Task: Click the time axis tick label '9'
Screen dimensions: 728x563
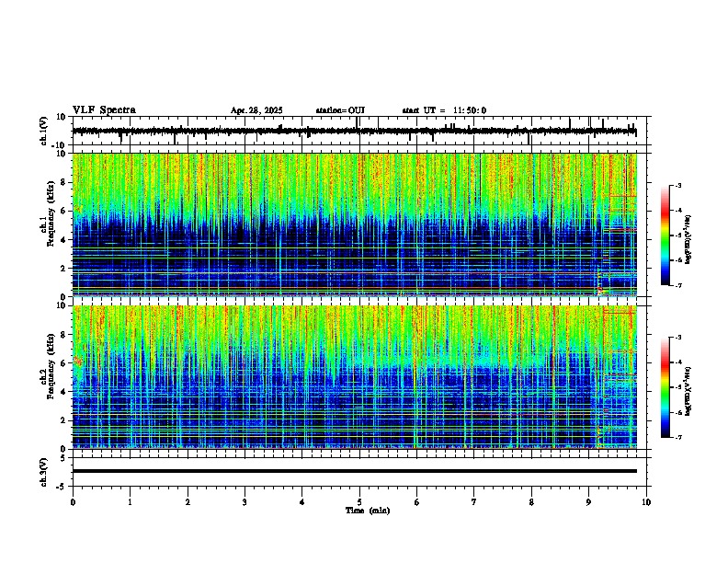Action: (588, 502)
